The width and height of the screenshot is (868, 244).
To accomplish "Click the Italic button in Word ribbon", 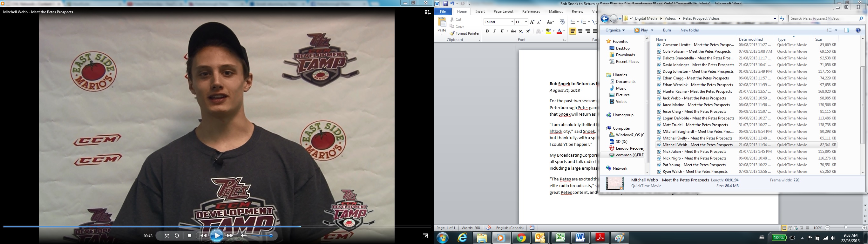I will (494, 31).
